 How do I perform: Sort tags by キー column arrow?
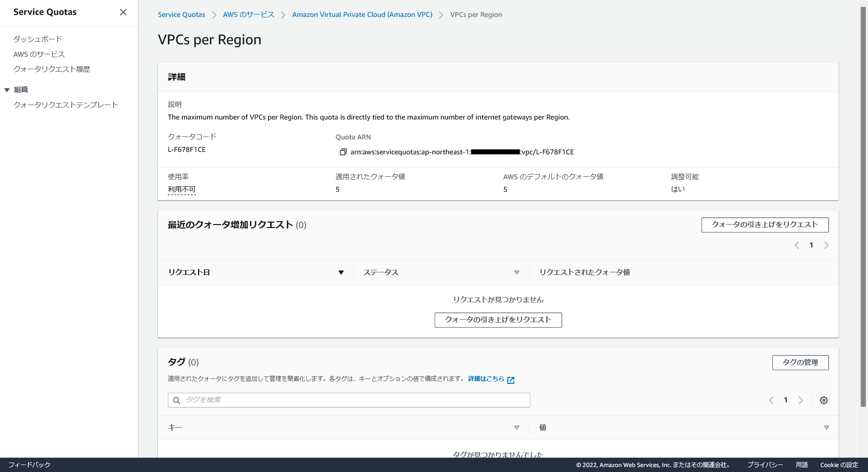[x=517, y=428]
